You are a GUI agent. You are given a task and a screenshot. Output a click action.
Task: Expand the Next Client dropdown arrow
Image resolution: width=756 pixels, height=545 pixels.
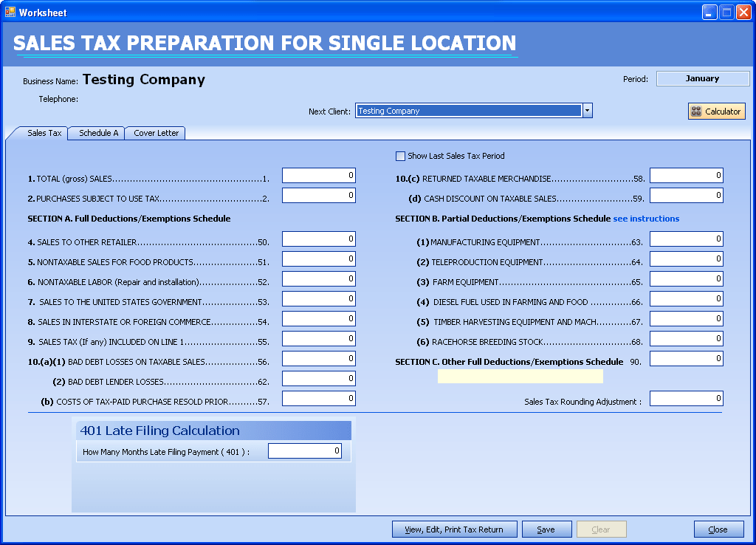point(587,111)
